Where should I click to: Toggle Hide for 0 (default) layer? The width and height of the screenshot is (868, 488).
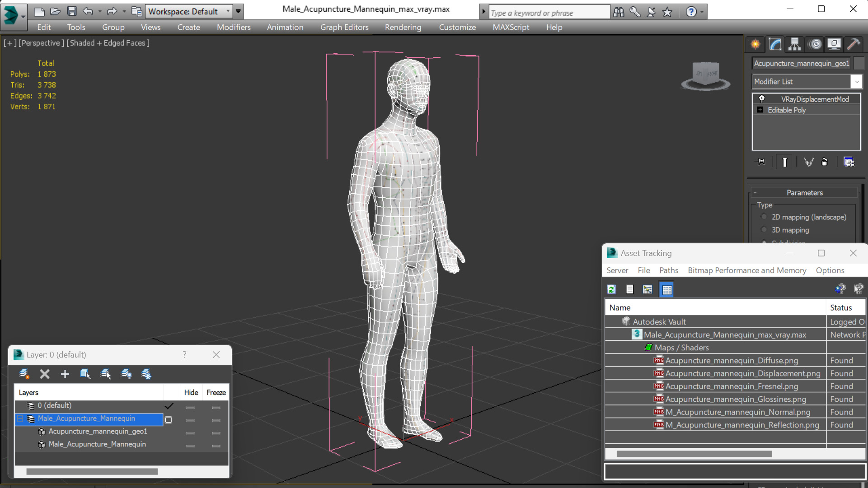click(190, 407)
